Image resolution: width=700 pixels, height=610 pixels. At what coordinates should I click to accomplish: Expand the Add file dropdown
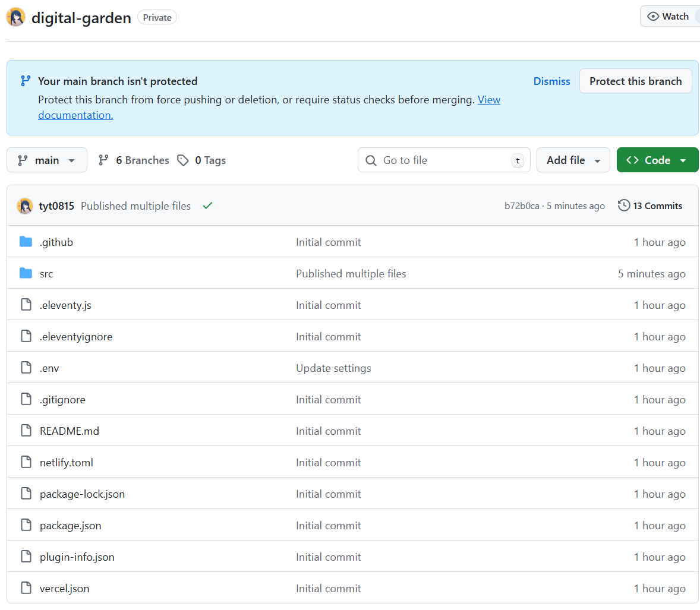[573, 160]
